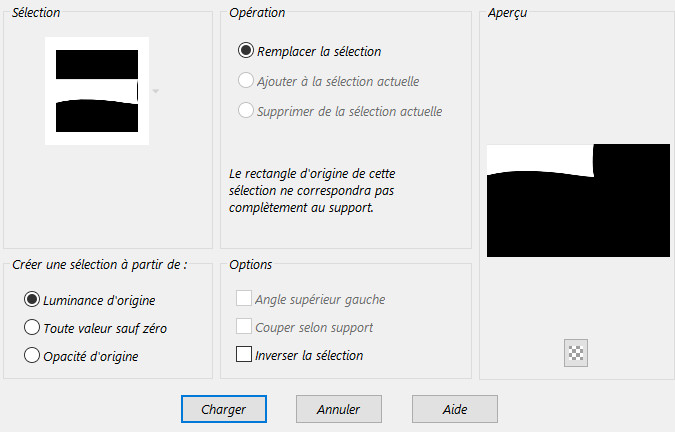Click the Charger button
This screenshot has height=432, width=675.
[224, 409]
